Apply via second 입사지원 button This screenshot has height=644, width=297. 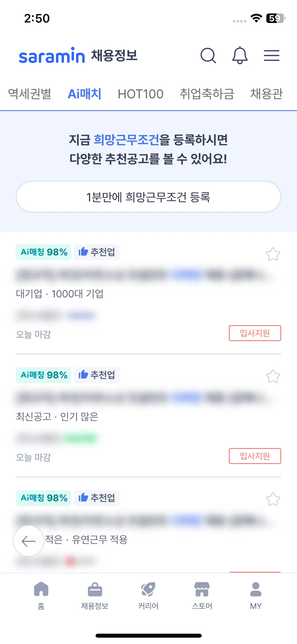pyautogui.click(x=255, y=456)
